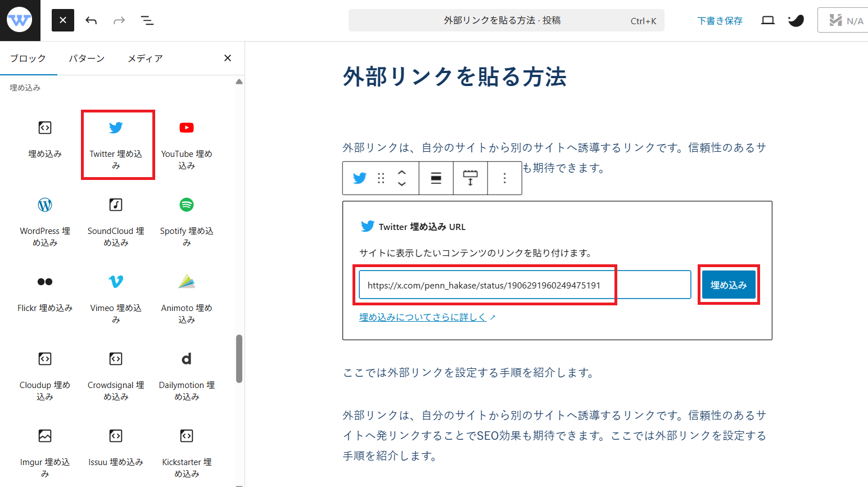Open the block options three-dot menu
This screenshot has width=868, height=487.
click(x=505, y=178)
